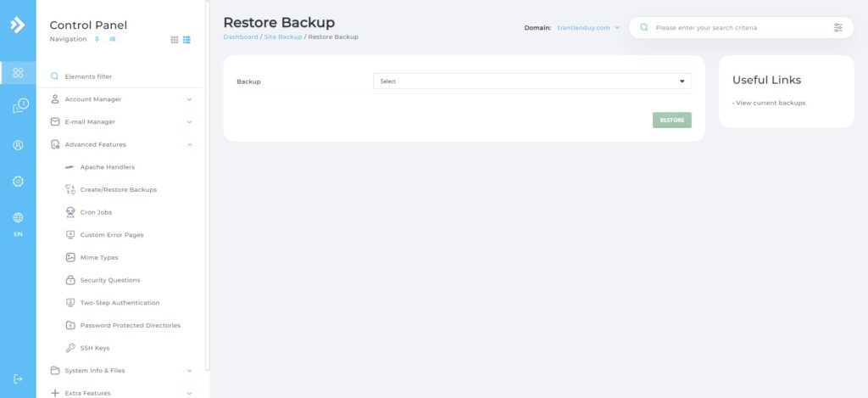Focus the search criteria input field

741,27
